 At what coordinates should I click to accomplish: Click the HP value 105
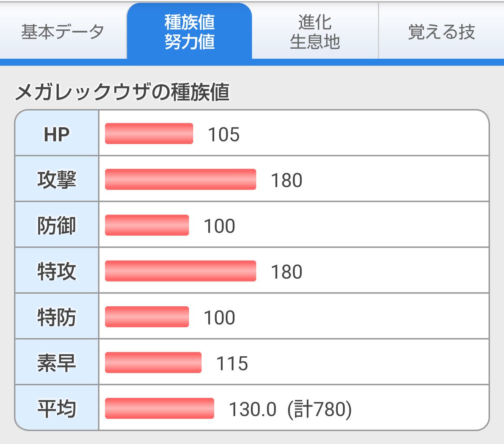[x=224, y=135]
